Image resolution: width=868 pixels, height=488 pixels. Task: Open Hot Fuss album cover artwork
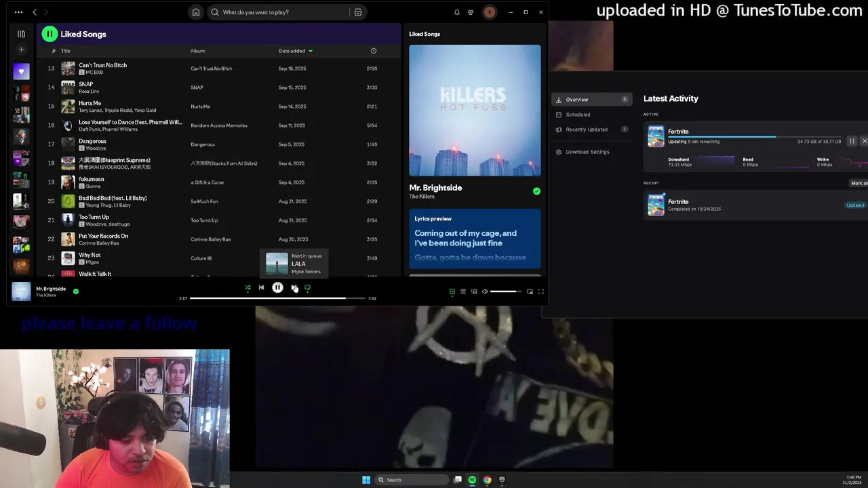point(475,110)
